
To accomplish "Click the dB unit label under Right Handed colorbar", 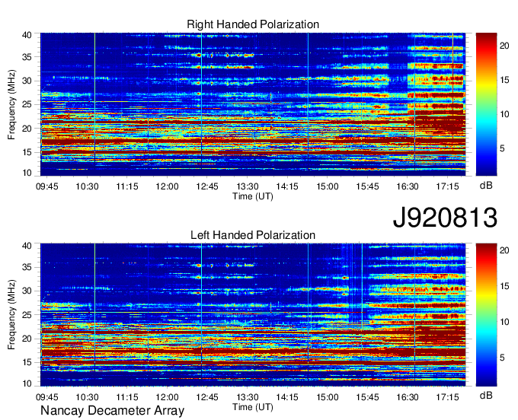I will tap(486, 186).
